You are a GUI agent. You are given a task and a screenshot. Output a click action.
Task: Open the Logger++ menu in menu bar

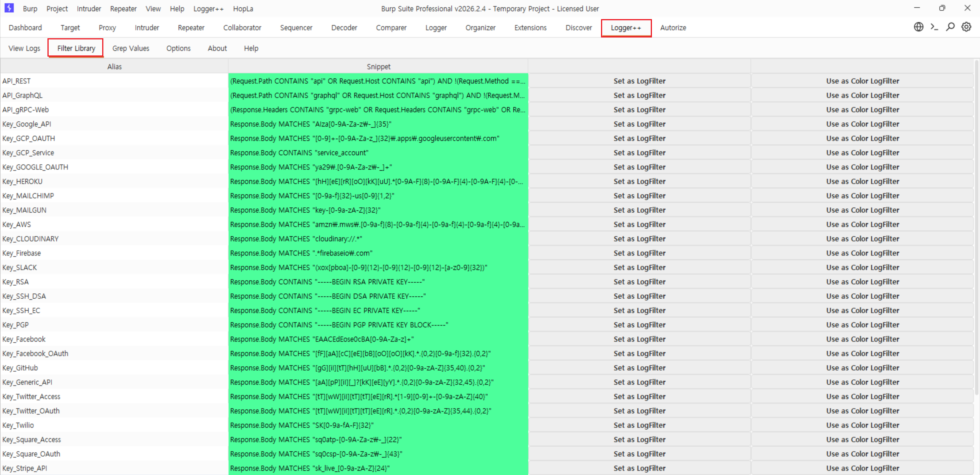(208, 8)
